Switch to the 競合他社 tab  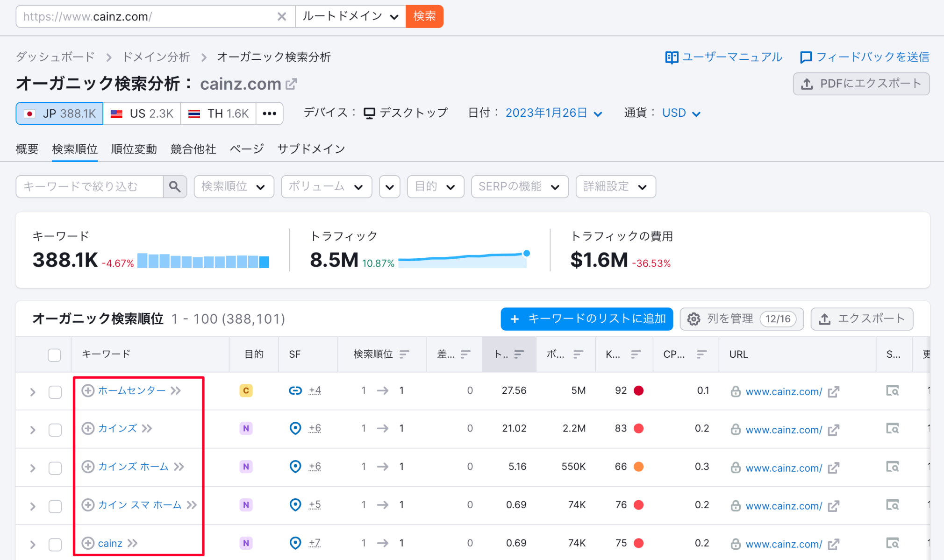pos(193,149)
